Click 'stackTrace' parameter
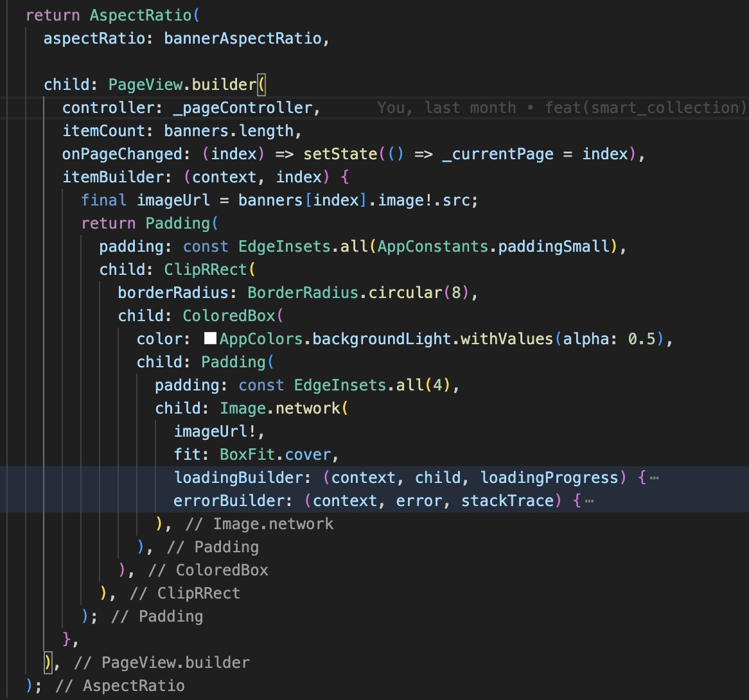 pyautogui.click(x=507, y=502)
